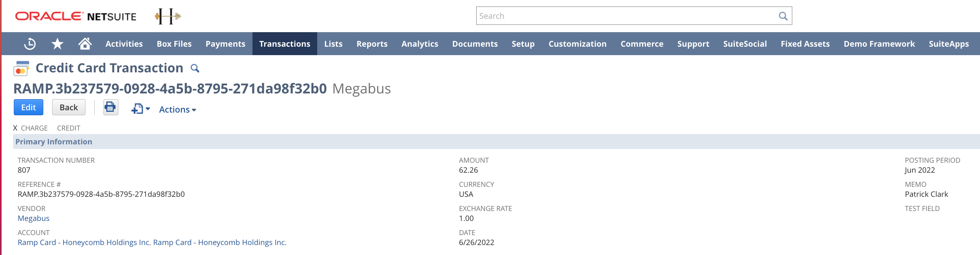Open the Documents menu

tap(475, 44)
